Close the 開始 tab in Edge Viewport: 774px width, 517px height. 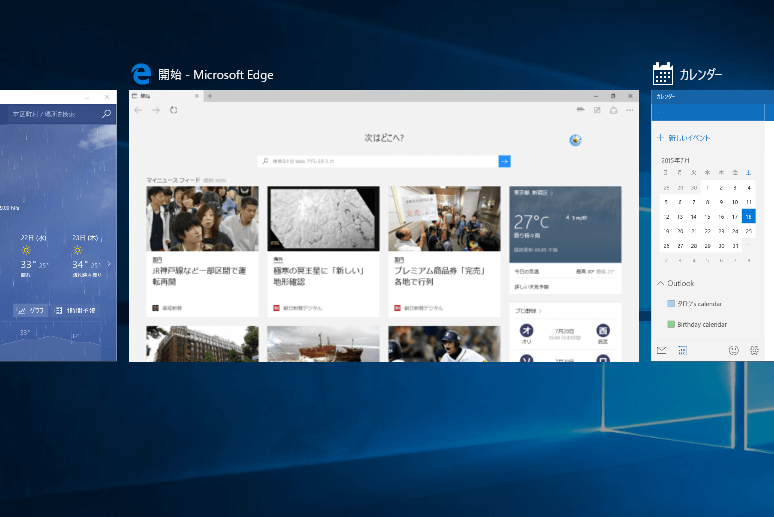197,96
